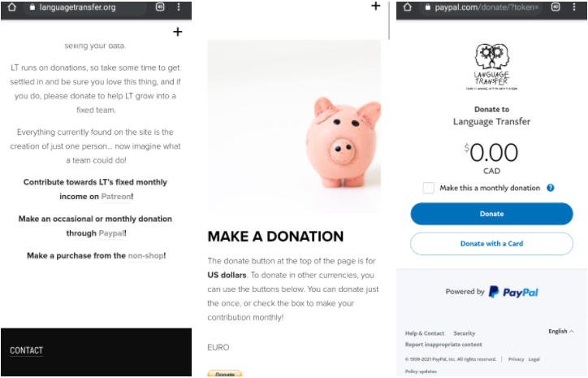Tap the home icon beside languagetransfer.org address

12,7
